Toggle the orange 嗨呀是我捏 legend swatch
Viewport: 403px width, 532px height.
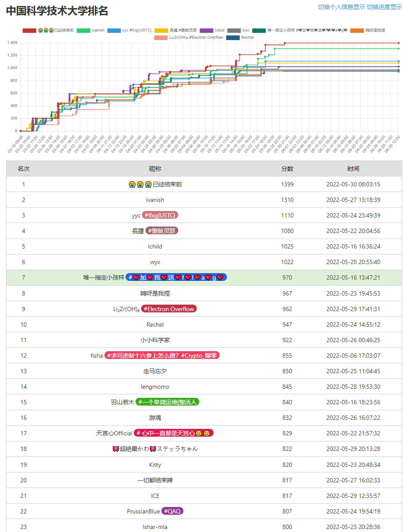[357, 31]
